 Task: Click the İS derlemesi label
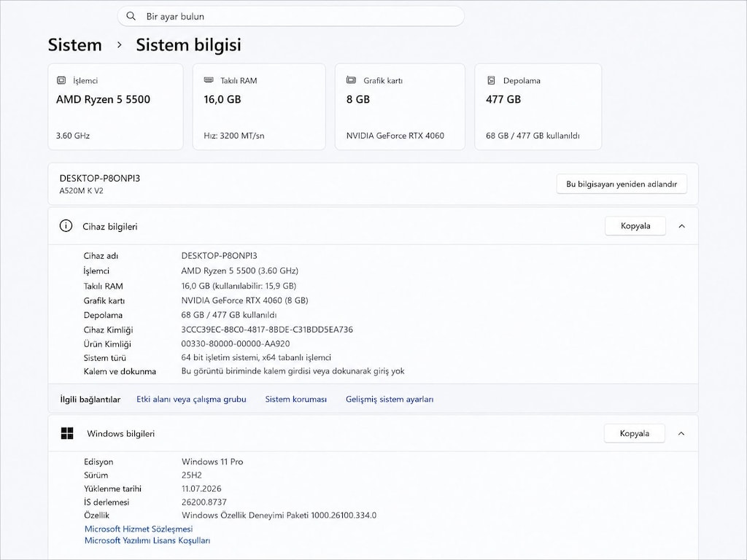[x=107, y=502]
